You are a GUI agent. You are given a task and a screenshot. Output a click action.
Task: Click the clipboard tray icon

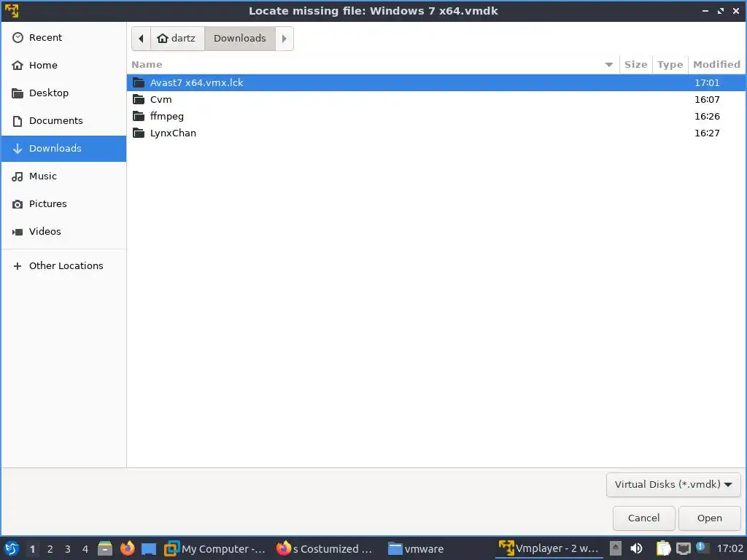[x=663, y=548]
